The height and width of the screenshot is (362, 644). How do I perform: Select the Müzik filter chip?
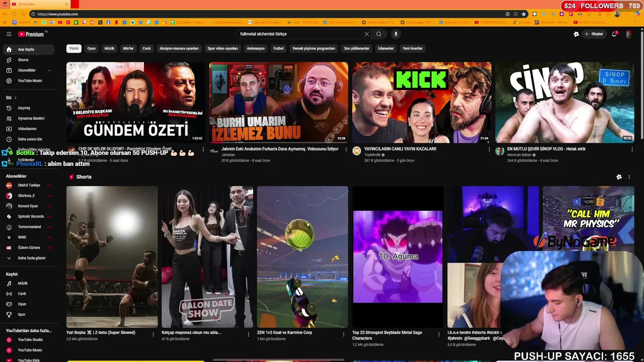click(109, 48)
